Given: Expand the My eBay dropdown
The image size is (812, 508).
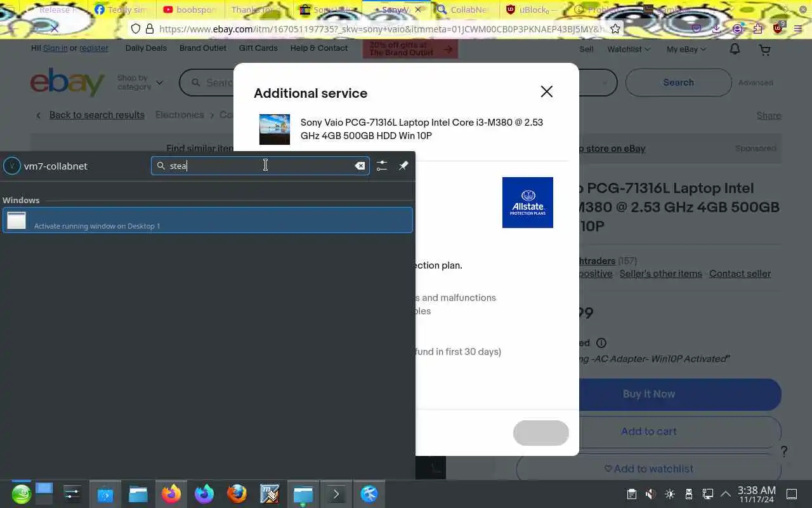Looking at the screenshot, I should (x=686, y=49).
